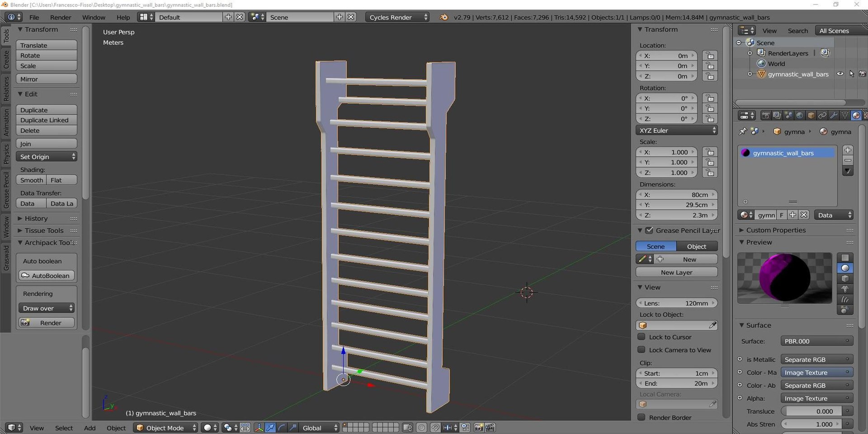The width and height of the screenshot is (868, 434).
Task: Enable Lock Camera to View checkbox
Action: pos(641,350)
